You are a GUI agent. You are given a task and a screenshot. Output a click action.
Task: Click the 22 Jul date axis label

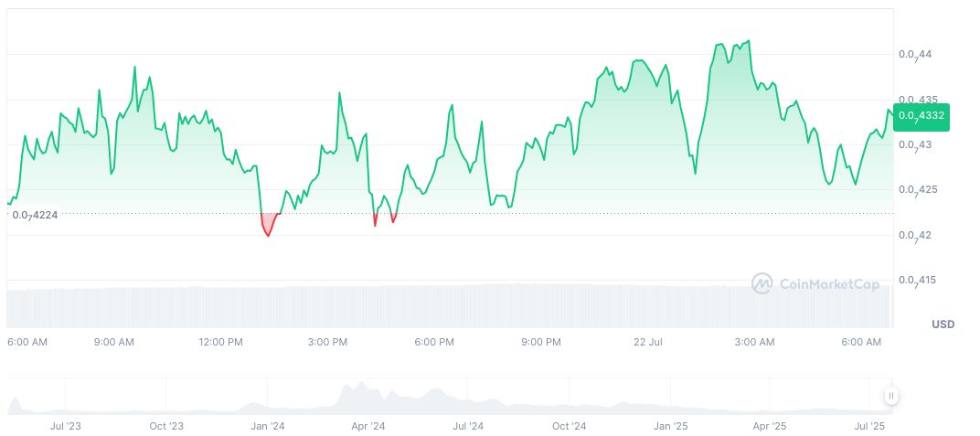click(x=648, y=343)
